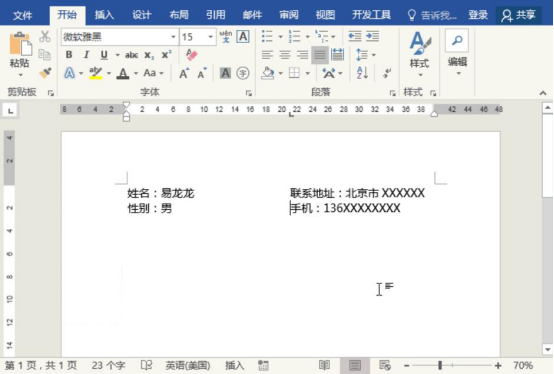Sort paragraphs A to Z
The image size is (554, 374).
[x=363, y=73]
